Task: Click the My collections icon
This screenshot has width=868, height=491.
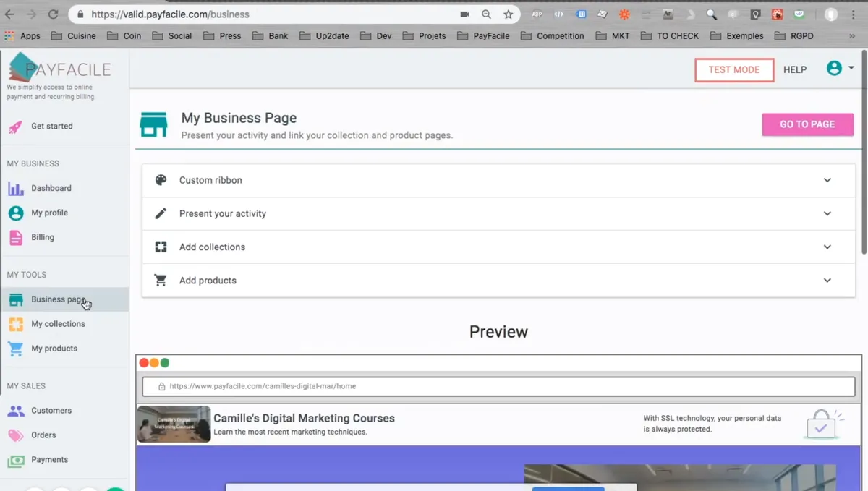Action: coord(15,325)
